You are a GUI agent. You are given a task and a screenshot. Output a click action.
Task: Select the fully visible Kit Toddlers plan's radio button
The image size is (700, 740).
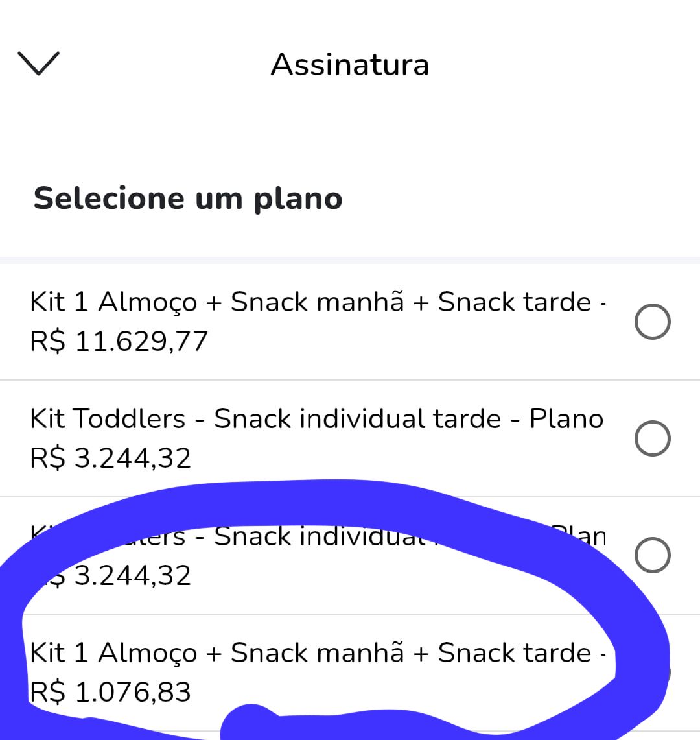652,438
